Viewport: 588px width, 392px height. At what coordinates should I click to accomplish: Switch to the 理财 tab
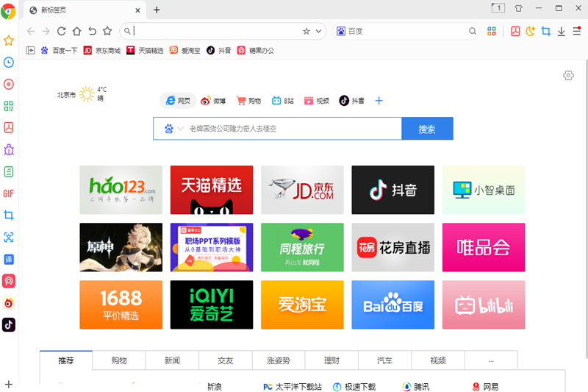coord(332,360)
